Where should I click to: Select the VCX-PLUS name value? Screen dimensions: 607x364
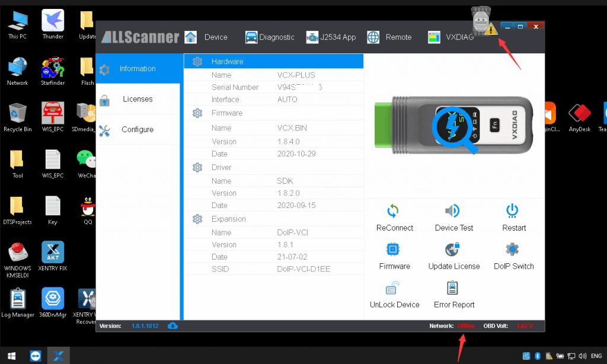coord(296,75)
